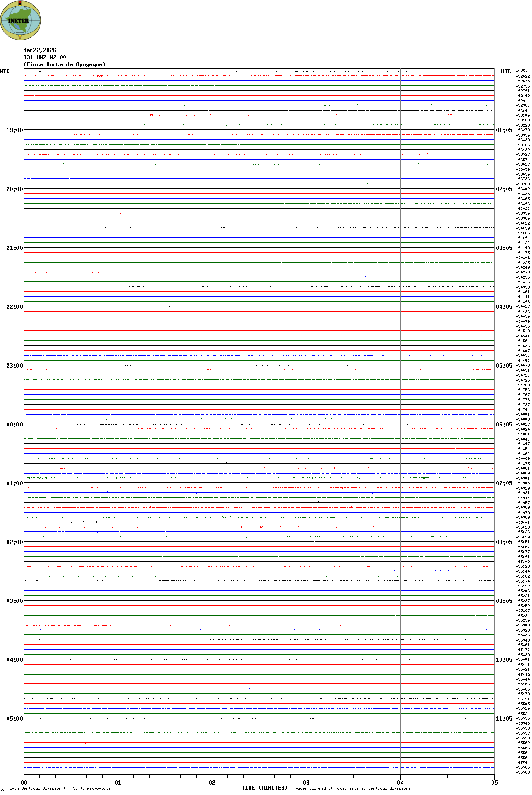The width and height of the screenshot is (532, 795).
Task: Click the Mar22,2026 date label
Action: point(40,50)
